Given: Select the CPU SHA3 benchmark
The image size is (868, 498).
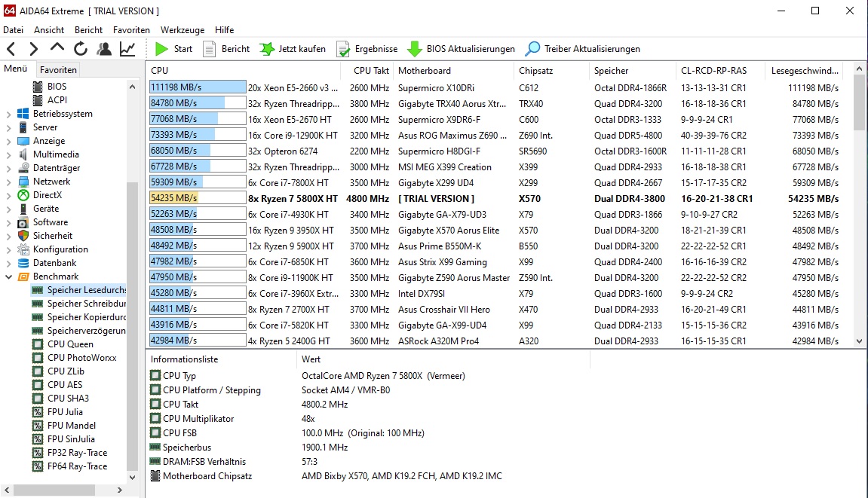Looking at the screenshot, I should tap(68, 399).
